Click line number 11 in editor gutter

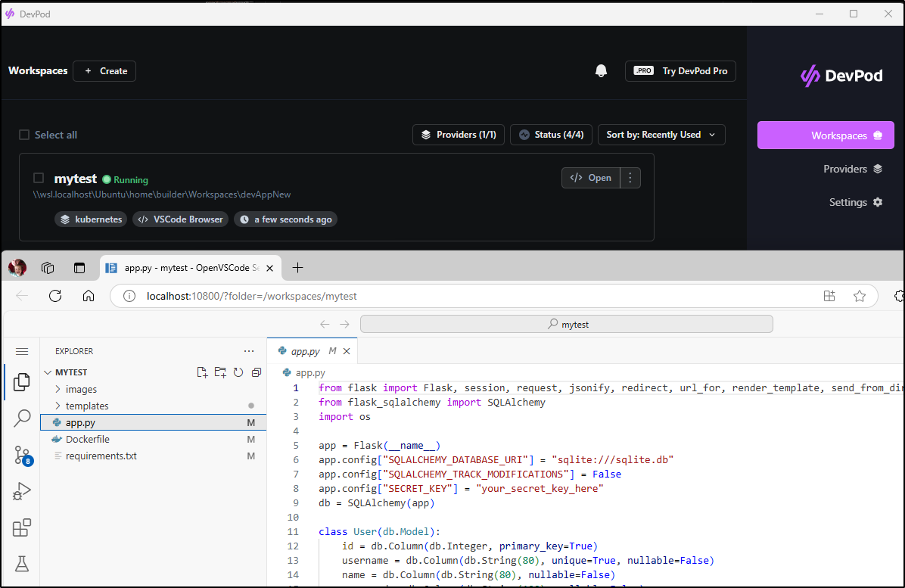point(293,531)
